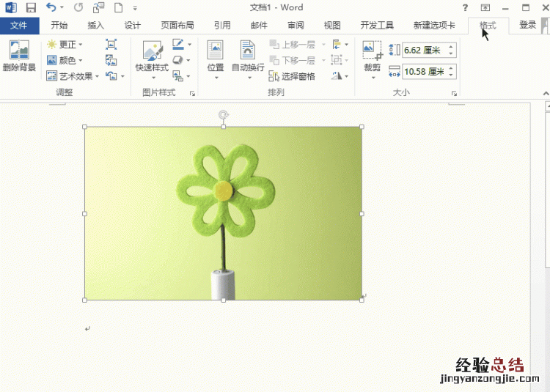Expand the 颜色 (Color) dropdown

[65, 60]
